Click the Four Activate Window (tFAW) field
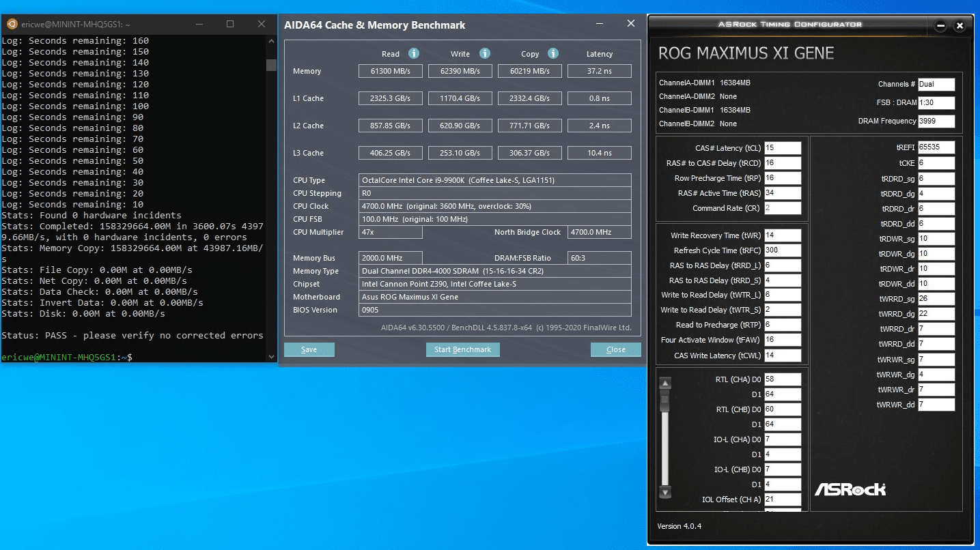980x550 pixels. click(783, 340)
